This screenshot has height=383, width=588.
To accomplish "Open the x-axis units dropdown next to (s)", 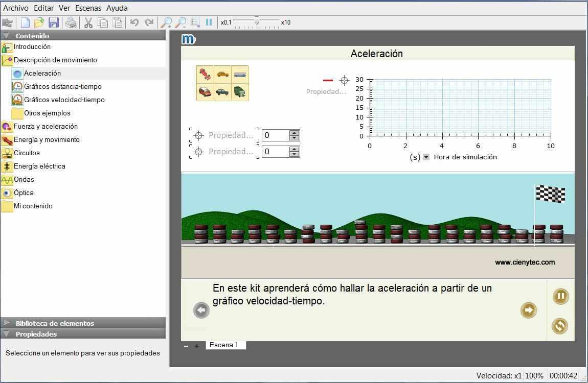I will [426, 157].
